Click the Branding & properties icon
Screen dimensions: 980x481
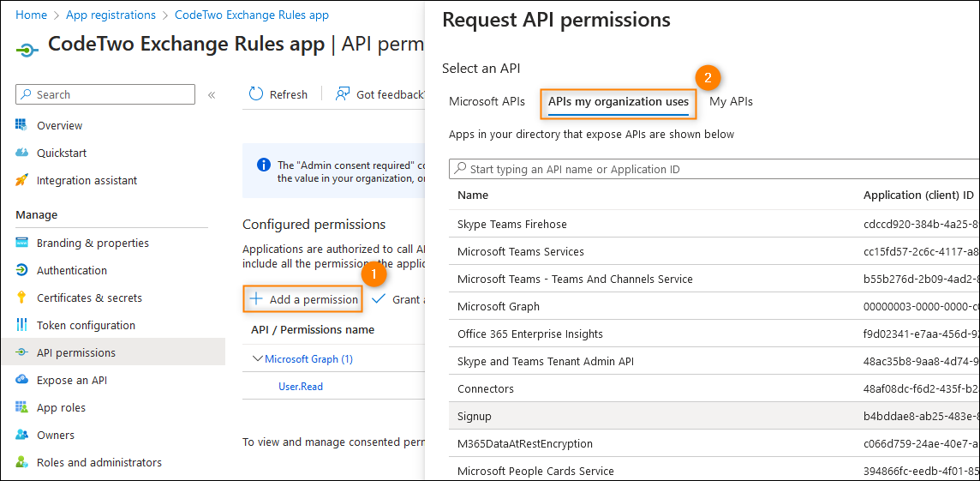[22, 243]
